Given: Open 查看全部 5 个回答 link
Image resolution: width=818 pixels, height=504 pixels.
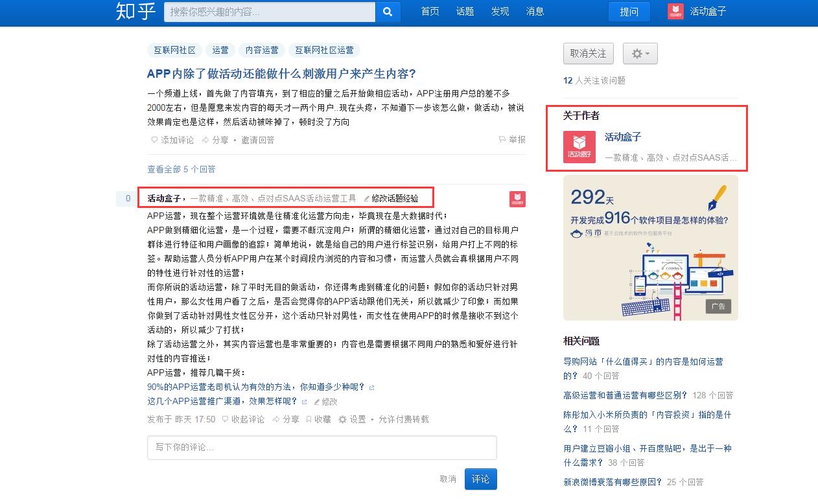Looking at the screenshot, I should (182, 168).
